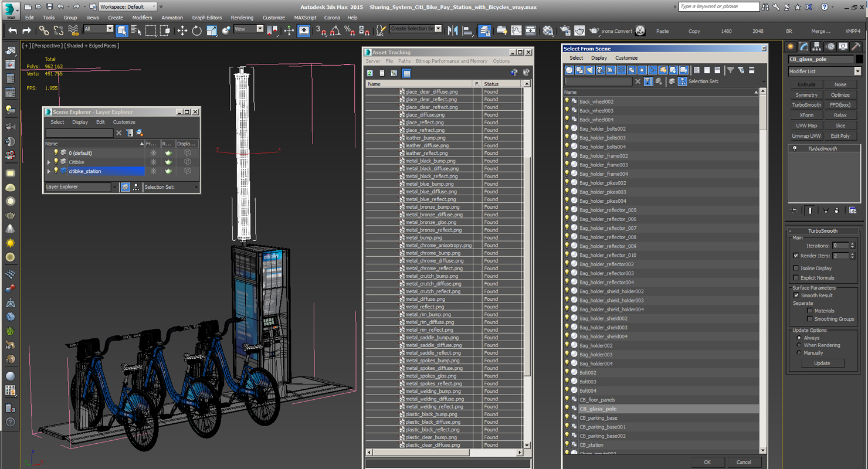
Task: Click Sort by Layer icon in Scene Explorer
Action: pos(125,187)
